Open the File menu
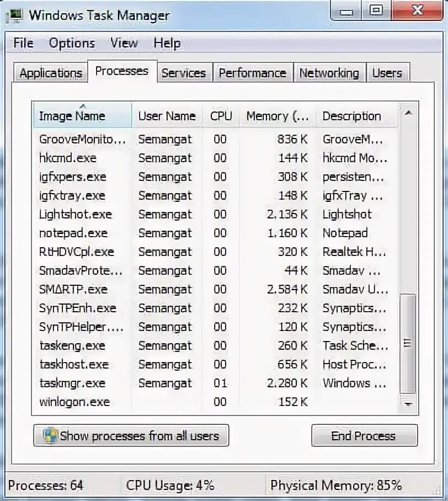Viewport: 448px width, 501px height. click(23, 43)
